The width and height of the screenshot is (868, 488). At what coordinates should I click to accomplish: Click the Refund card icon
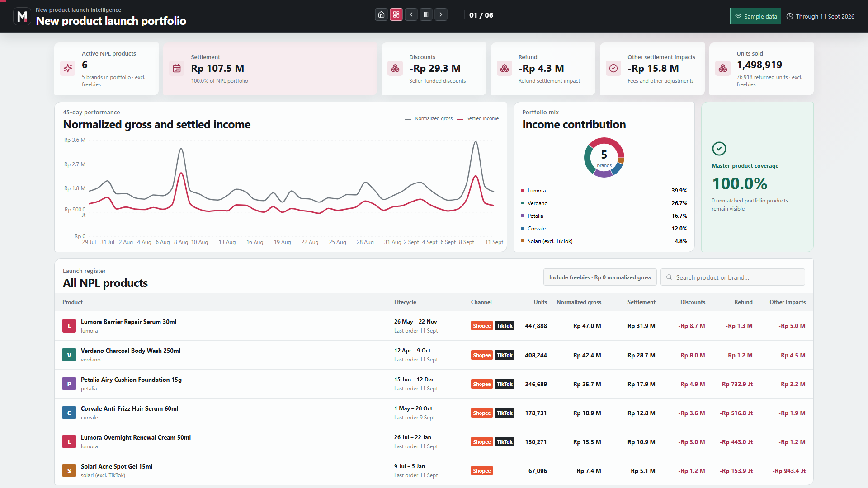[x=505, y=68]
